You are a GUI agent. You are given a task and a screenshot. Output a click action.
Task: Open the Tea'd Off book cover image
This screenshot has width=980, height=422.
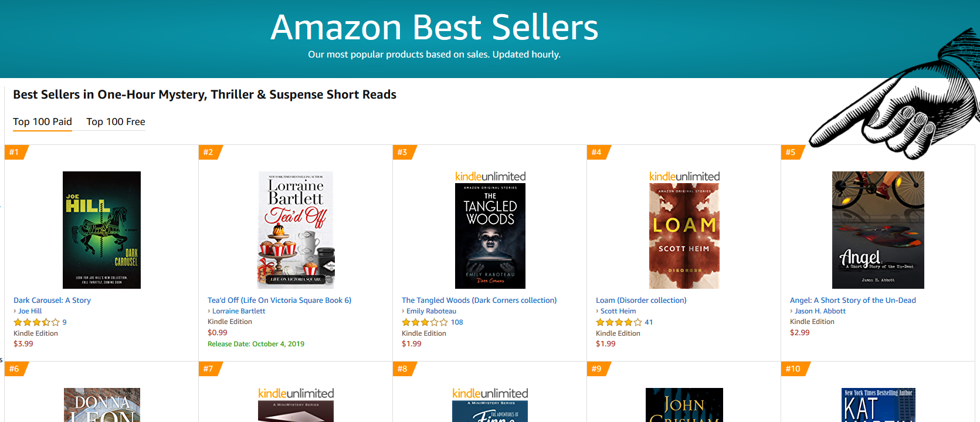click(296, 229)
